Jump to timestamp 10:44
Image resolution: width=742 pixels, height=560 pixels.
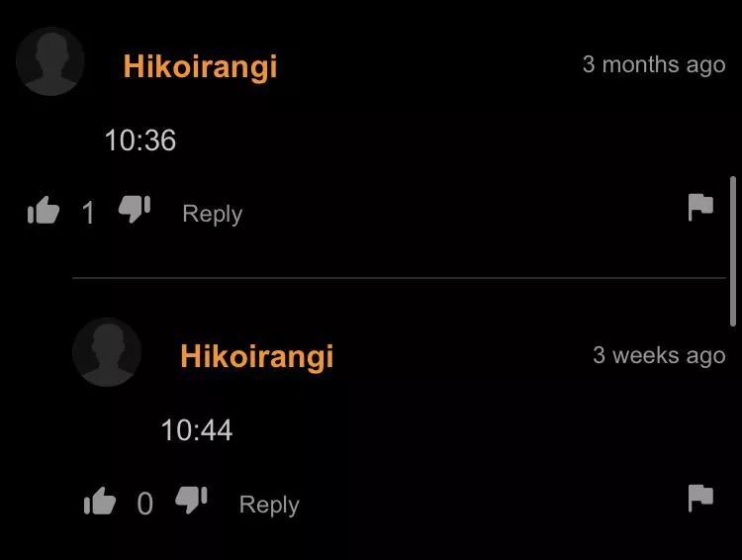pyautogui.click(x=197, y=430)
